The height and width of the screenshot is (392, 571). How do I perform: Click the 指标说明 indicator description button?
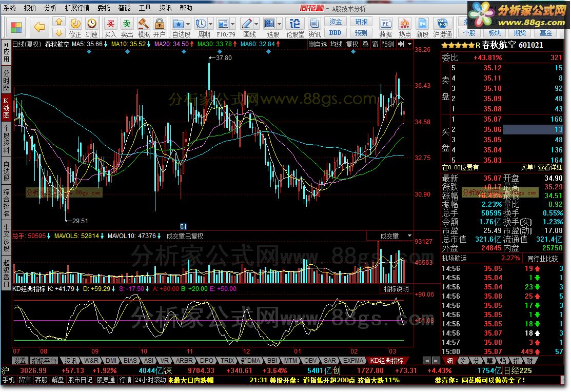[x=396, y=289]
